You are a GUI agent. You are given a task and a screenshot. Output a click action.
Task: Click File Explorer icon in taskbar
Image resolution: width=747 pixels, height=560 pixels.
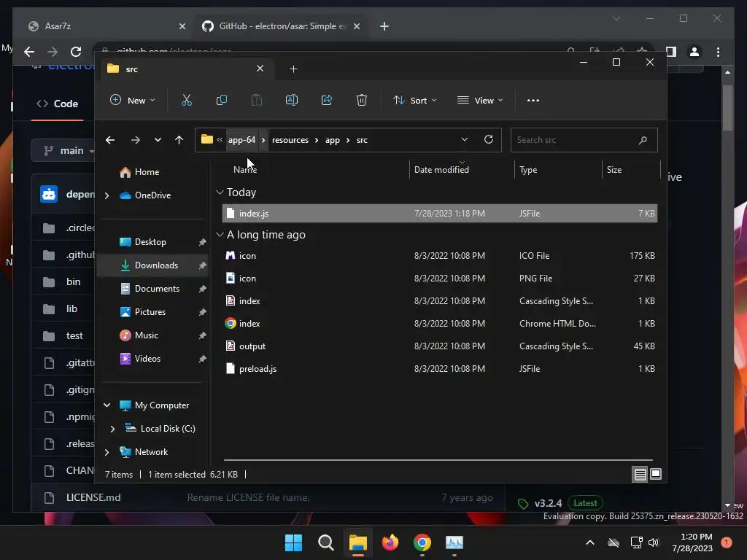tap(357, 542)
